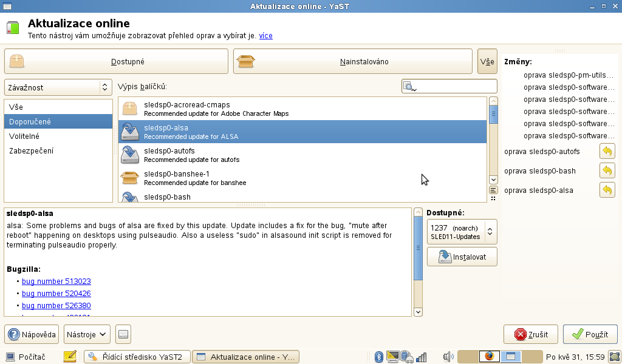Apply changes with the Použít button
This screenshot has width=622, height=364.
click(590, 334)
